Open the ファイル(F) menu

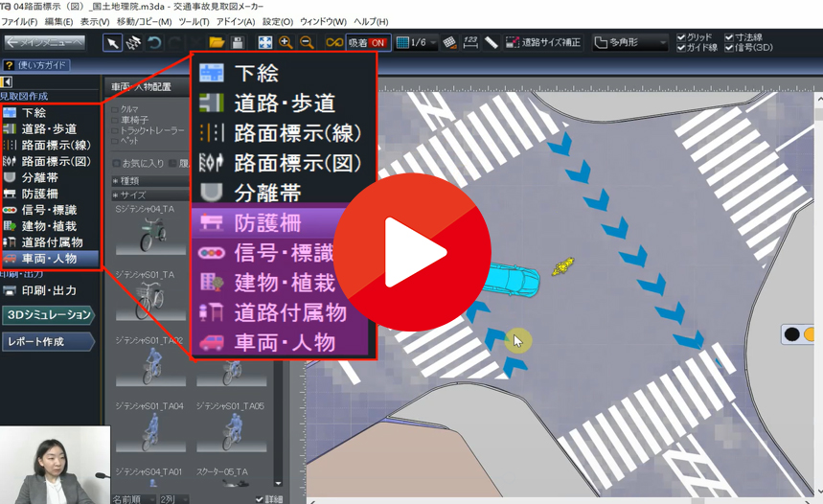(19, 21)
